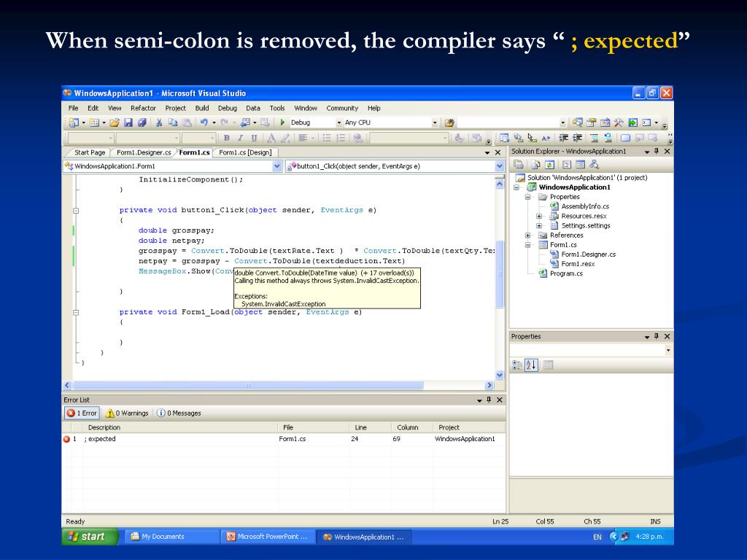Toggle the 0 Warnings filter button

[127, 413]
